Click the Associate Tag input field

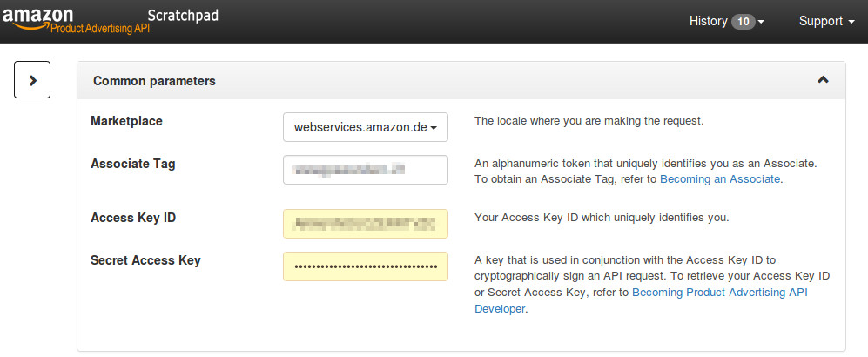pos(366,170)
